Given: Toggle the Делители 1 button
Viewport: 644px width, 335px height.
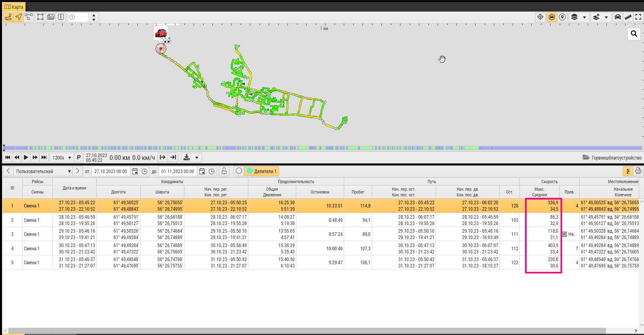Looking at the screenshot, I should click(x=262, y=171).
